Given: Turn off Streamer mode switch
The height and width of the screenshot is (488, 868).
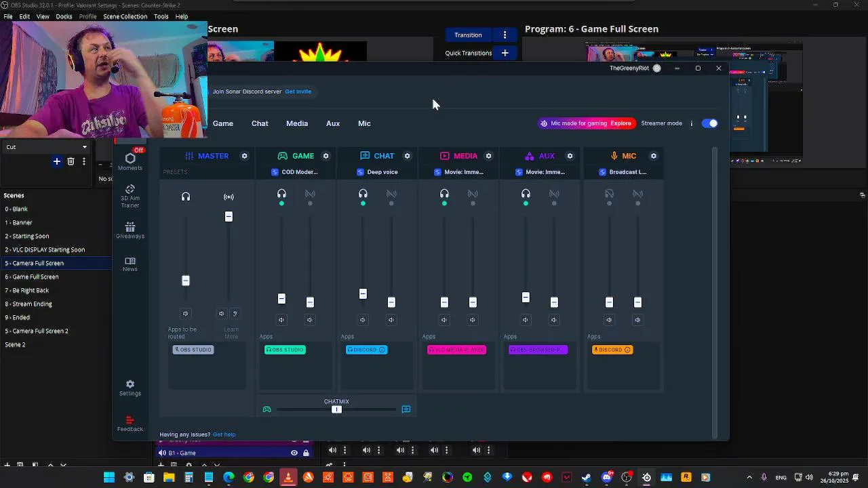Looking at the screenshot, I should (709, 123).
